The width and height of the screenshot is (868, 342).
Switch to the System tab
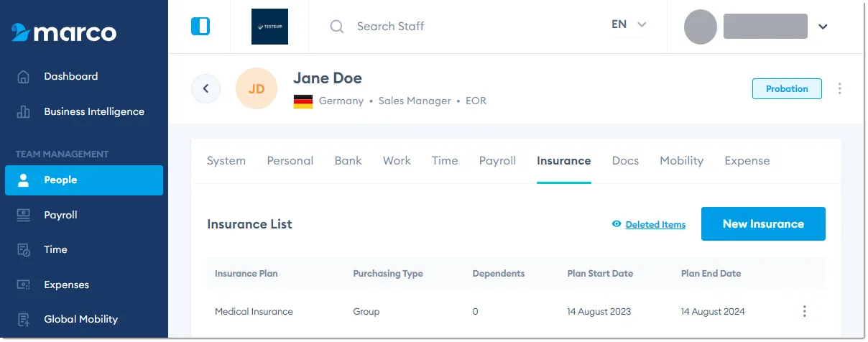226,161
